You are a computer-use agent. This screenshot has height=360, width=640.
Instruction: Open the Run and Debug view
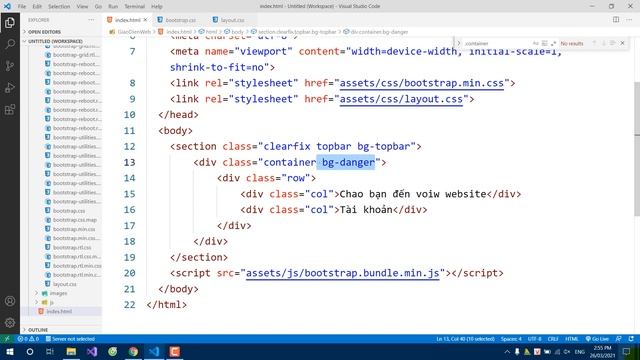[10, 88]
